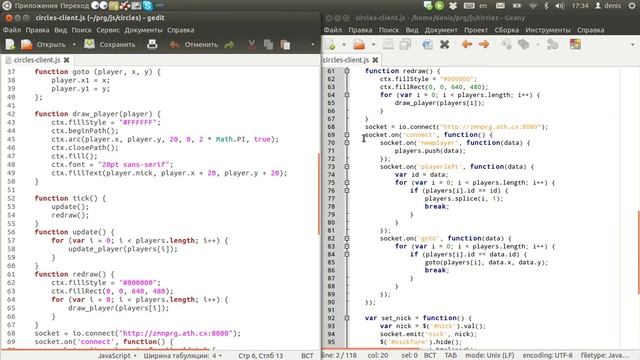Open gedit toolbar overflow arrow

coord(313,44)
